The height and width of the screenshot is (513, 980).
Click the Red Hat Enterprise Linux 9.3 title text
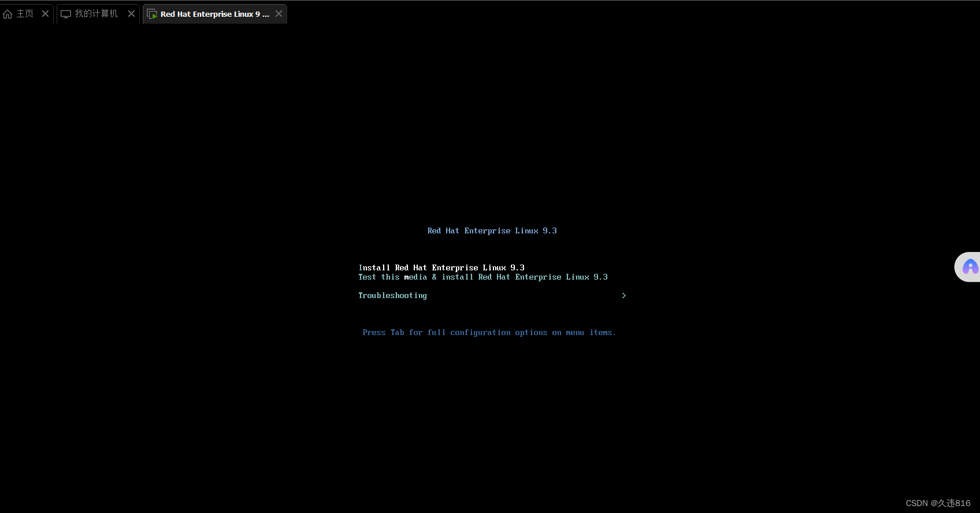pos(492,231)
